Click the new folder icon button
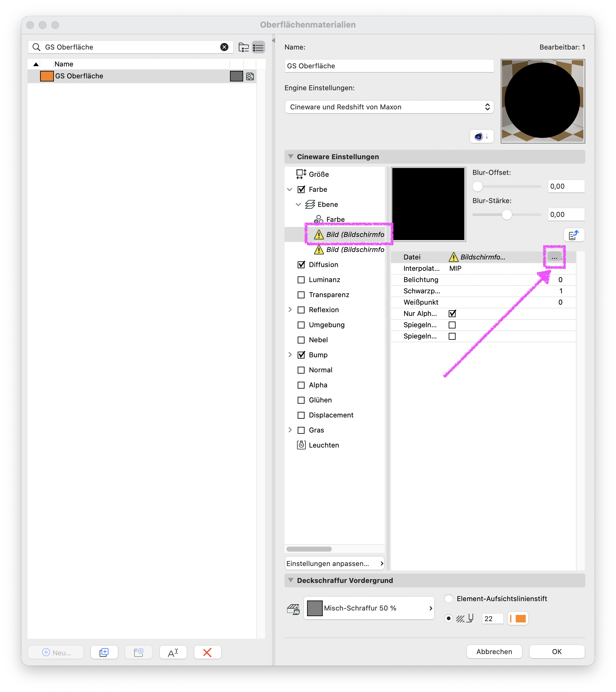Viewport: 616px width, 692px height. (x=139, y=652)
